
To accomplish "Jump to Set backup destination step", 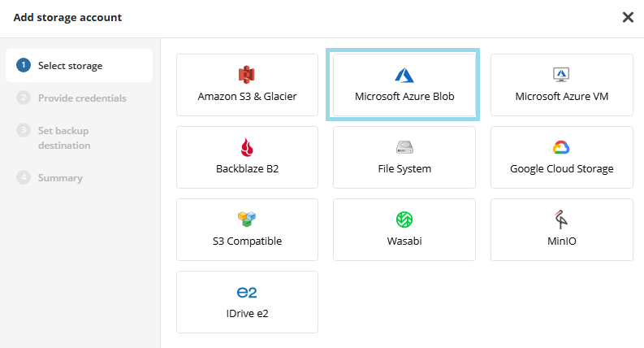I will (63, 137).
